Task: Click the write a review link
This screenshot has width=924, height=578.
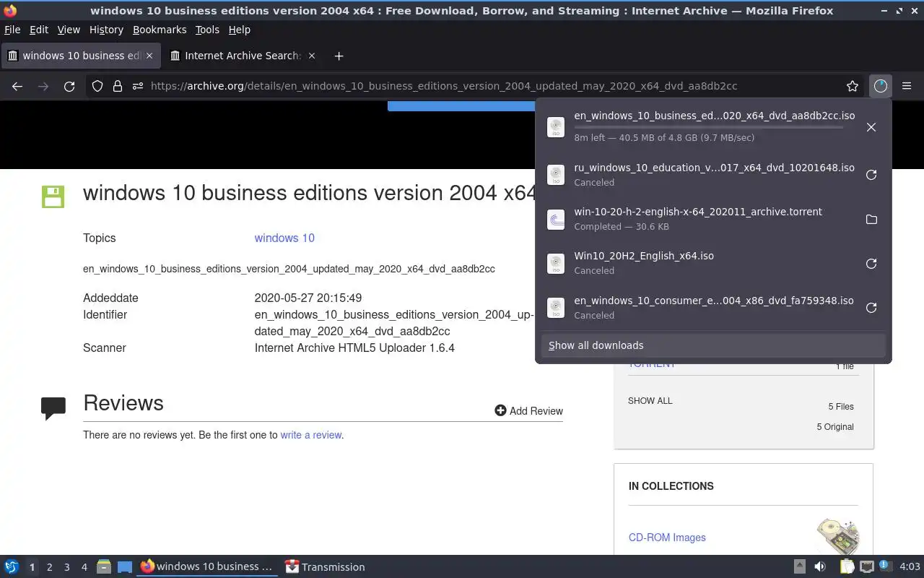Action: [x=311, y=435]
